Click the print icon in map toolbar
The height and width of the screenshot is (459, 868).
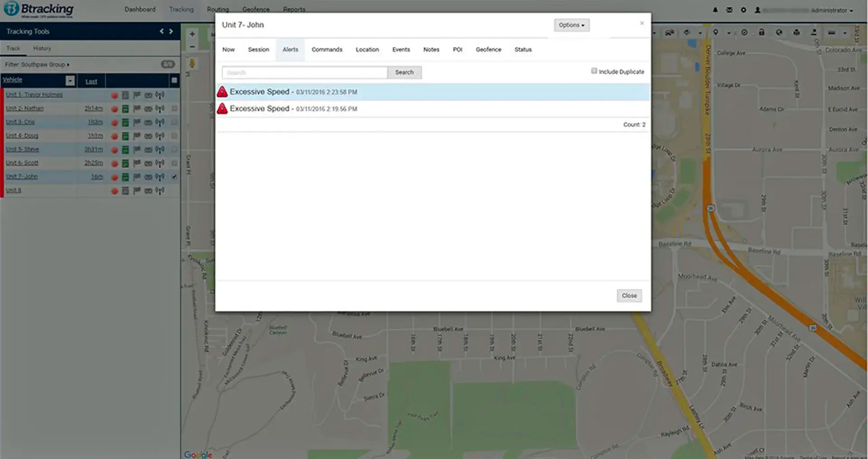tap(797, 33)
